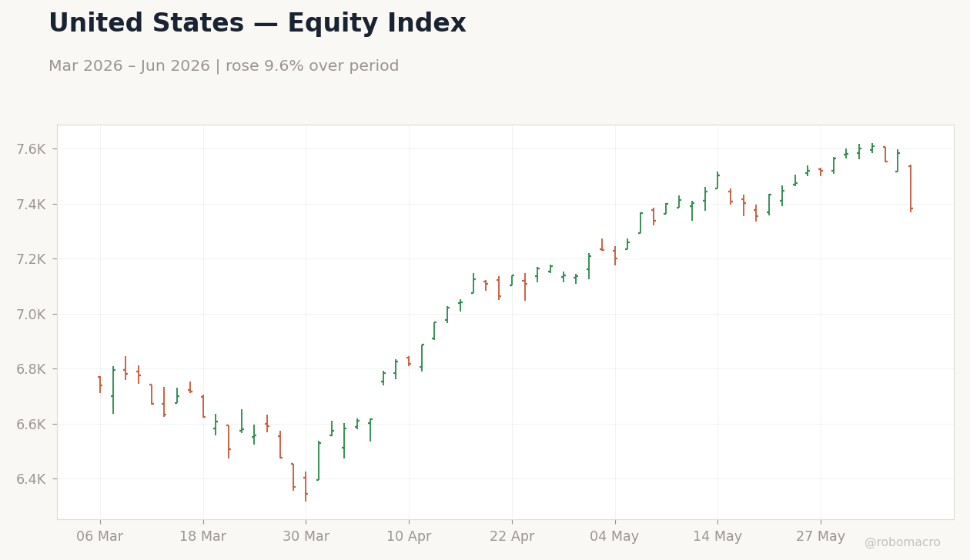The width and height of the screenshot is (970, 560).
Task: Click the 30 Mar date label
Action: (x=306, y=537)
